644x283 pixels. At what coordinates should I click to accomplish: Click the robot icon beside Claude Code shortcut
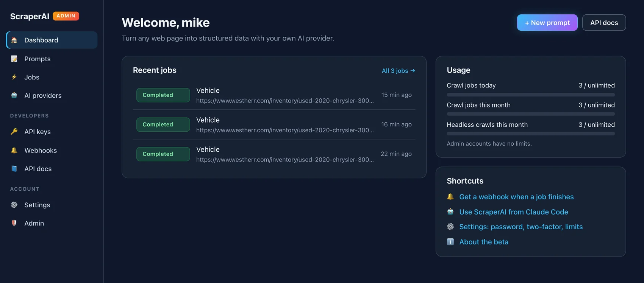click(x=450, y=212)
